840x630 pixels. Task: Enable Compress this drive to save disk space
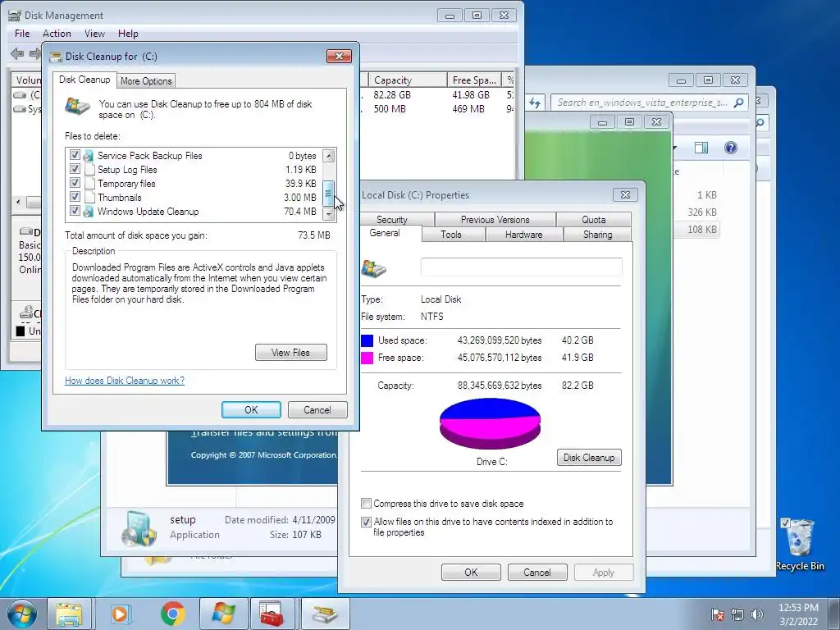click(367, 504)
